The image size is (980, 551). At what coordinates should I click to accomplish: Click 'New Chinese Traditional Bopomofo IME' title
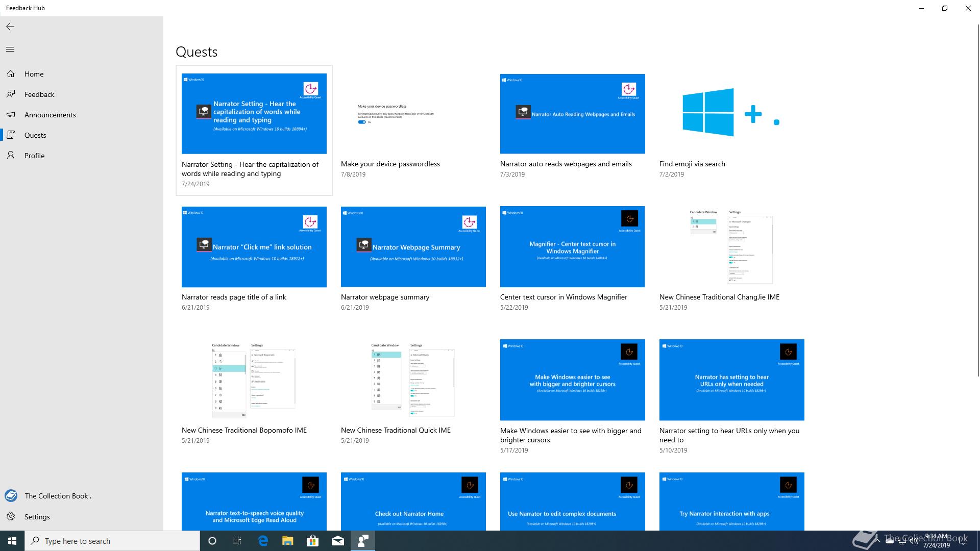coord(244,430)
